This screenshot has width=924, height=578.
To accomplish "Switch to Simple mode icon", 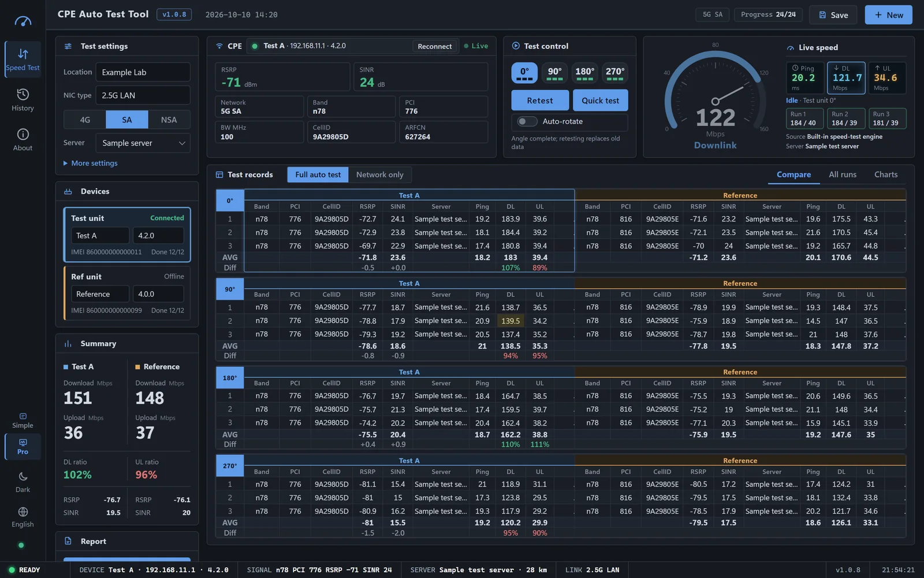I will click(x=23, y=416).
